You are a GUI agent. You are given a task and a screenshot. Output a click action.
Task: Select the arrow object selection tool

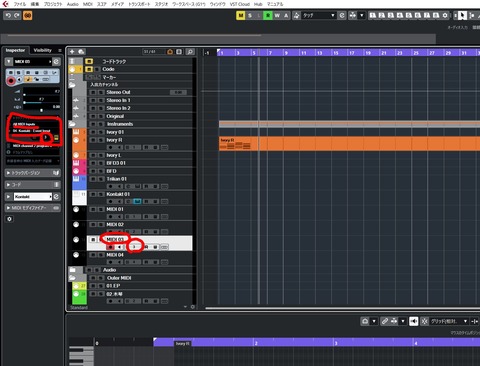pos(462,15)
